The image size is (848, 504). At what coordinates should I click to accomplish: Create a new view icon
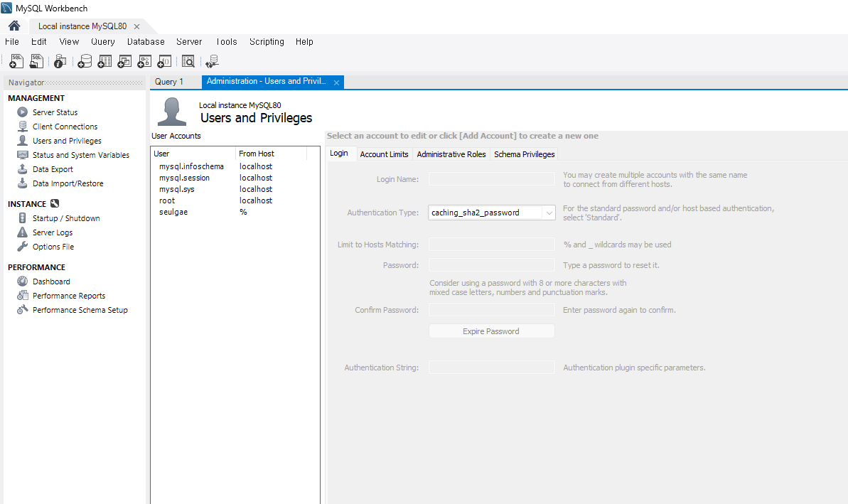[x=124, y=61]
